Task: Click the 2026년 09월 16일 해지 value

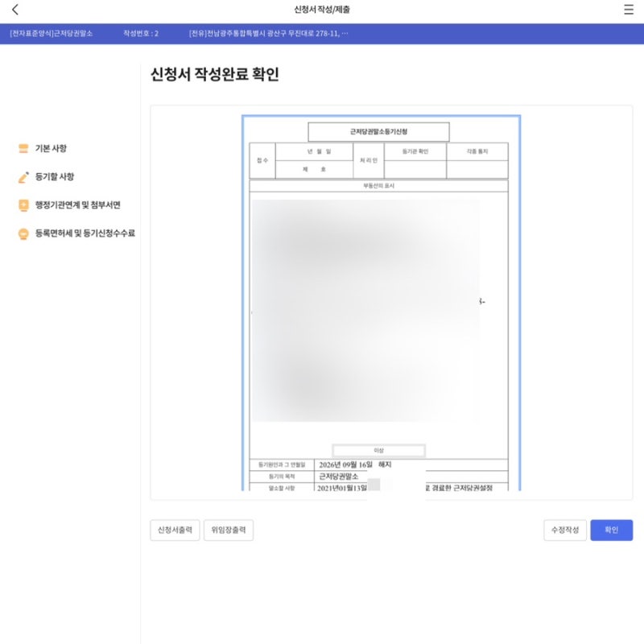Action: click(355, 464)
